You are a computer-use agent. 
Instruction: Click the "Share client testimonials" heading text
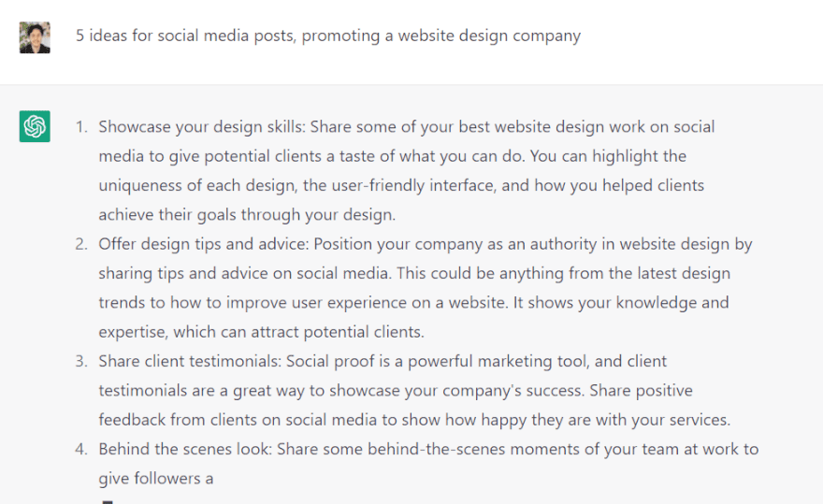tap(190, 361)
